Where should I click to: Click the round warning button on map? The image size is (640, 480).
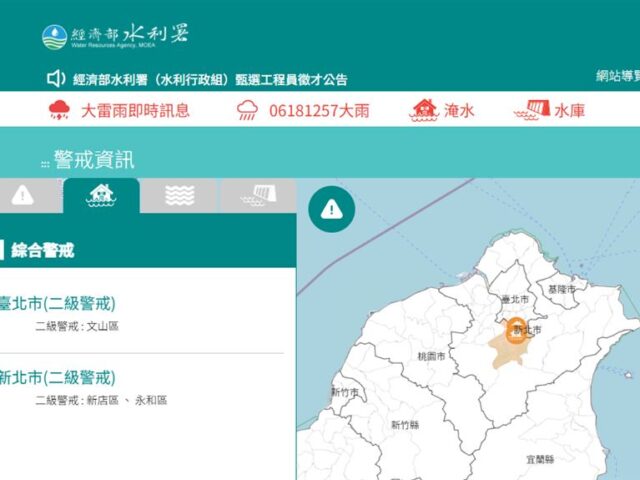(331, 209)
